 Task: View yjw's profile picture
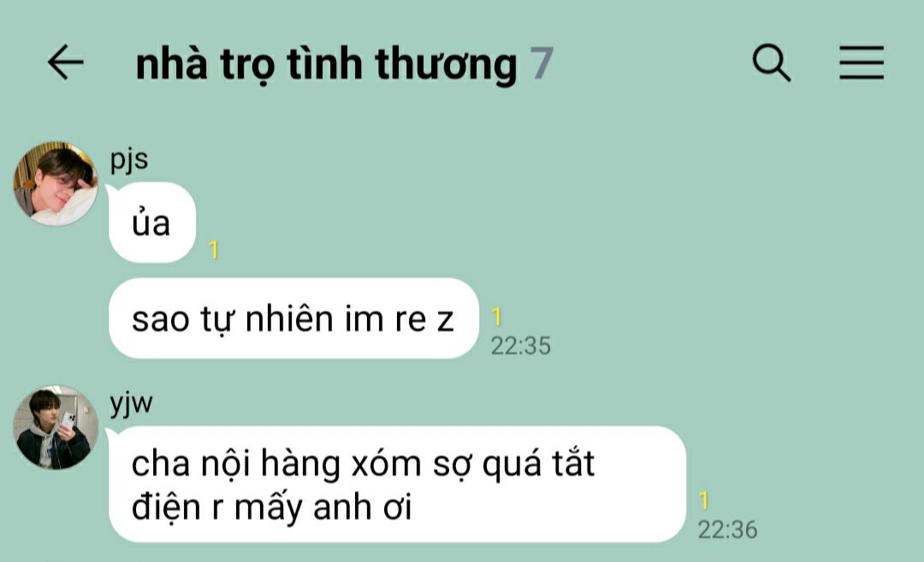[56, 428]
